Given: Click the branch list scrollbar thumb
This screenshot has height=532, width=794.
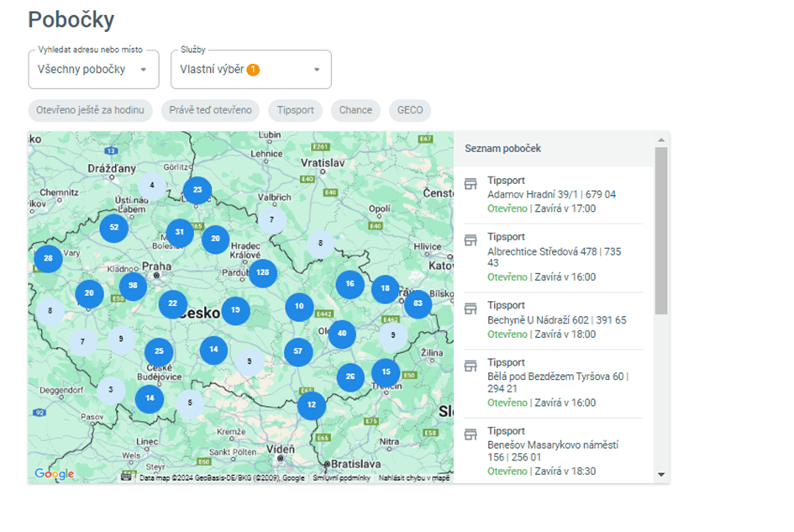Looking at the screenshot, I should [x=661, y=230].
